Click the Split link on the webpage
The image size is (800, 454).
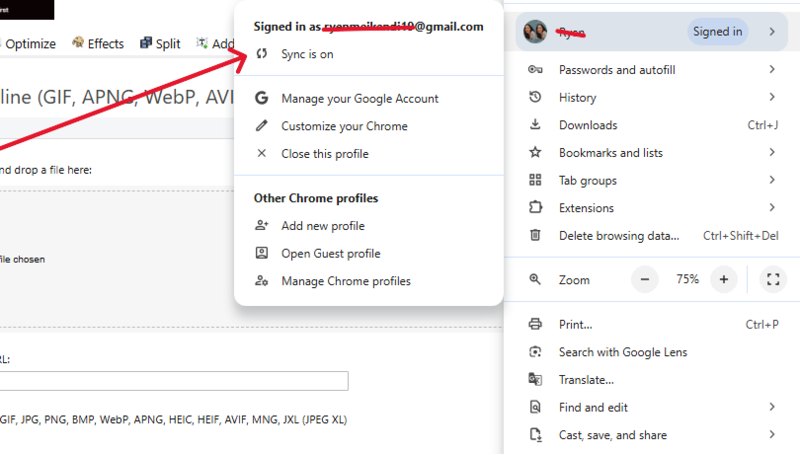coord(168,44)
